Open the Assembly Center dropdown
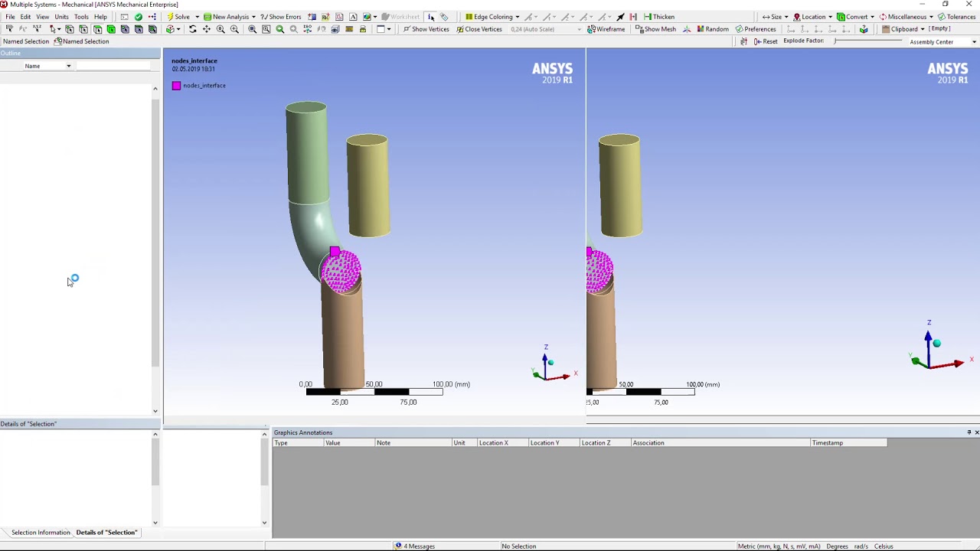This screenshot has width=980, height=551. [974, 42]
